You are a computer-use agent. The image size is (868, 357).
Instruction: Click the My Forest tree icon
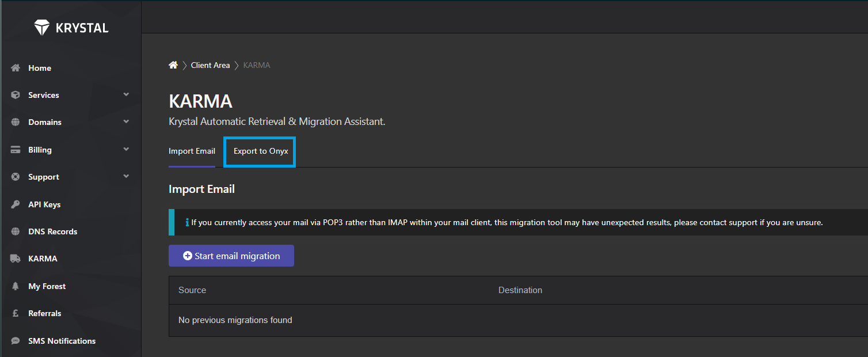pyautogui.click(x=16, y=286)
